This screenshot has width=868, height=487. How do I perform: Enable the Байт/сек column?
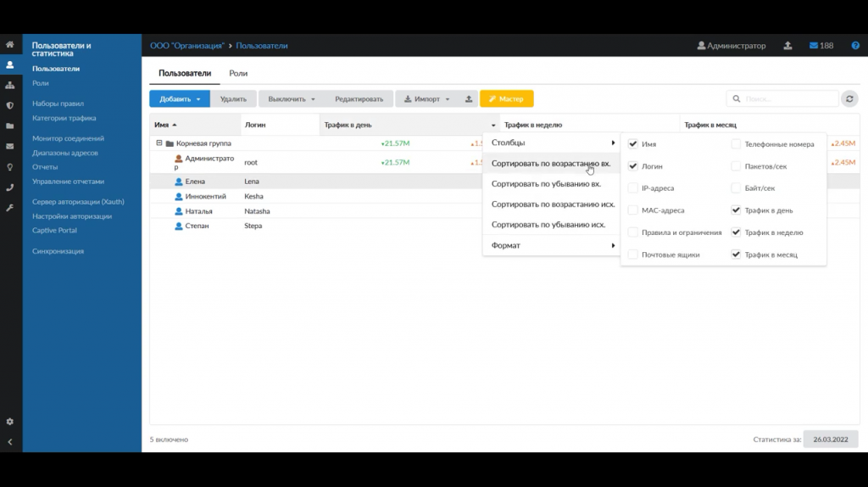point(736,188)
